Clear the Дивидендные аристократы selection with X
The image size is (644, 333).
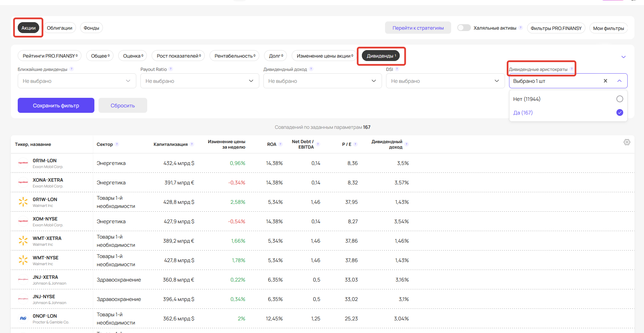605,81
